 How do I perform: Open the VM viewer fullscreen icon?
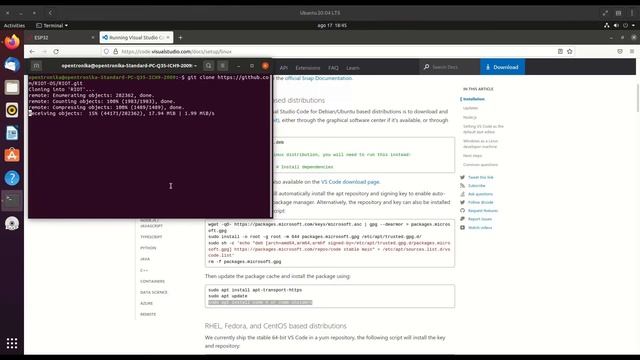[x=605, y=13]
